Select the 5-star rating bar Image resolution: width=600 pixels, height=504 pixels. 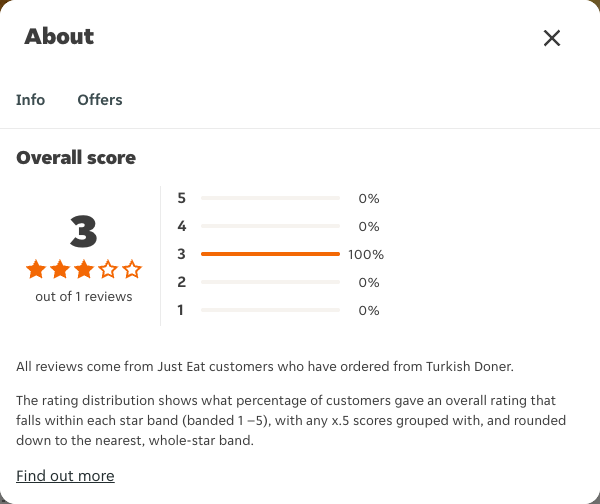(270, 198)
